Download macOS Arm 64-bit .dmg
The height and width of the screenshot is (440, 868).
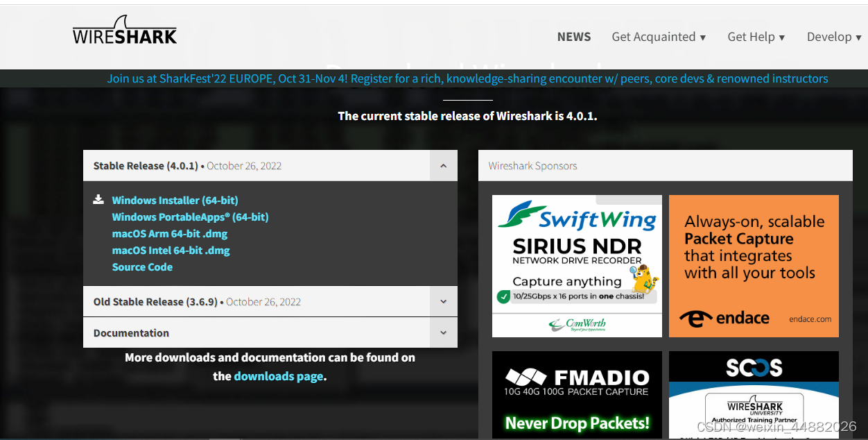(170, 233)
